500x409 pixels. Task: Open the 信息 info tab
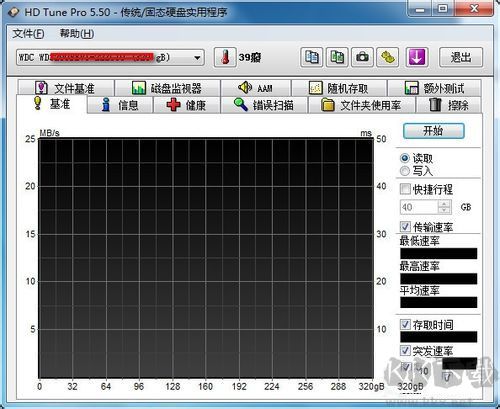coord(120,105)
